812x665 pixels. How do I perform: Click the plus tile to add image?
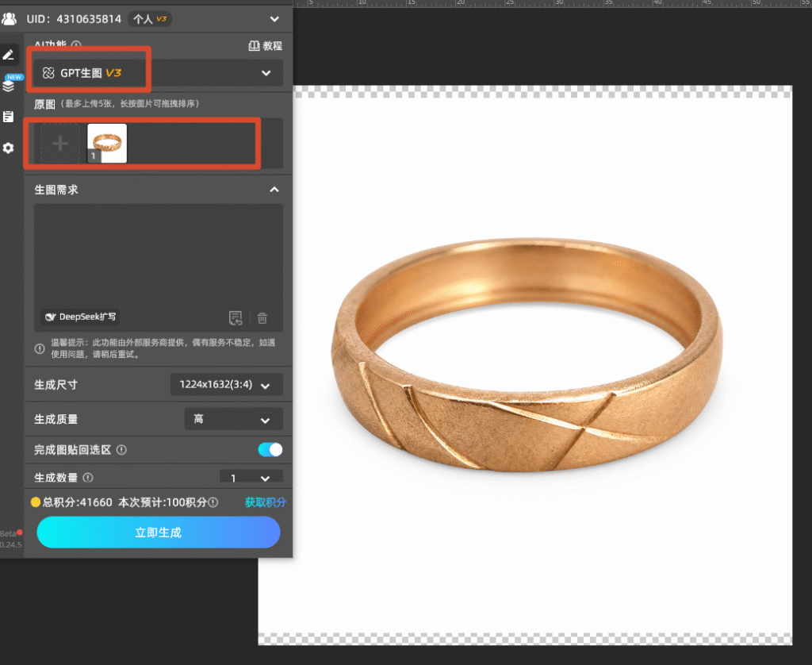60,143
